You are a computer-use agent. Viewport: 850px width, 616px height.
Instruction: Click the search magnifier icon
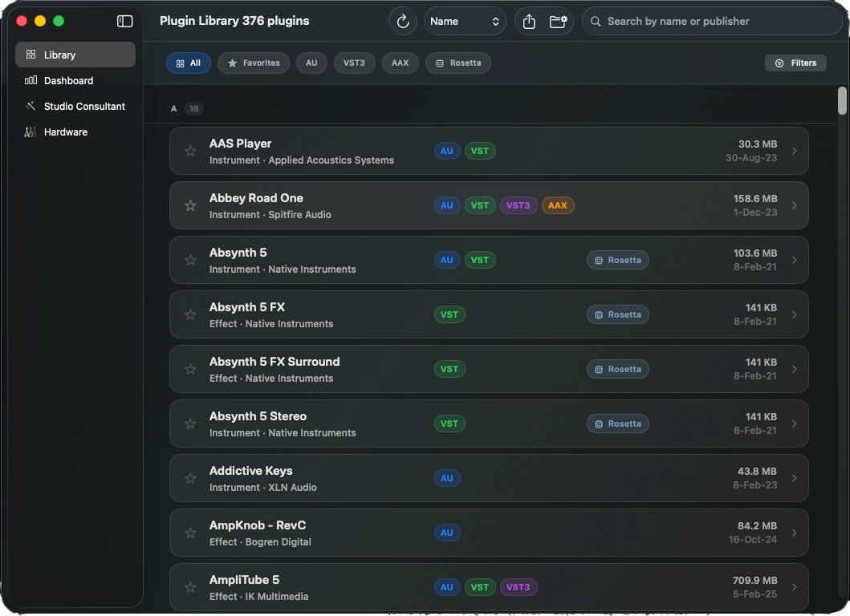[596, 21]
